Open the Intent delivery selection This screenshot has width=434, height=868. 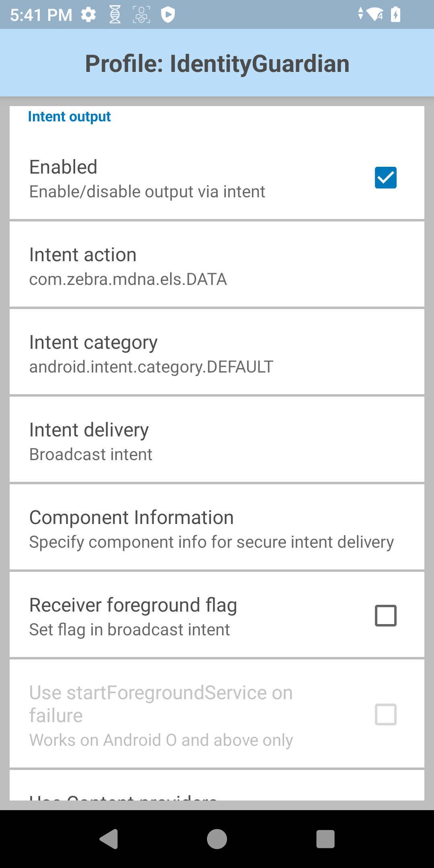217,441
